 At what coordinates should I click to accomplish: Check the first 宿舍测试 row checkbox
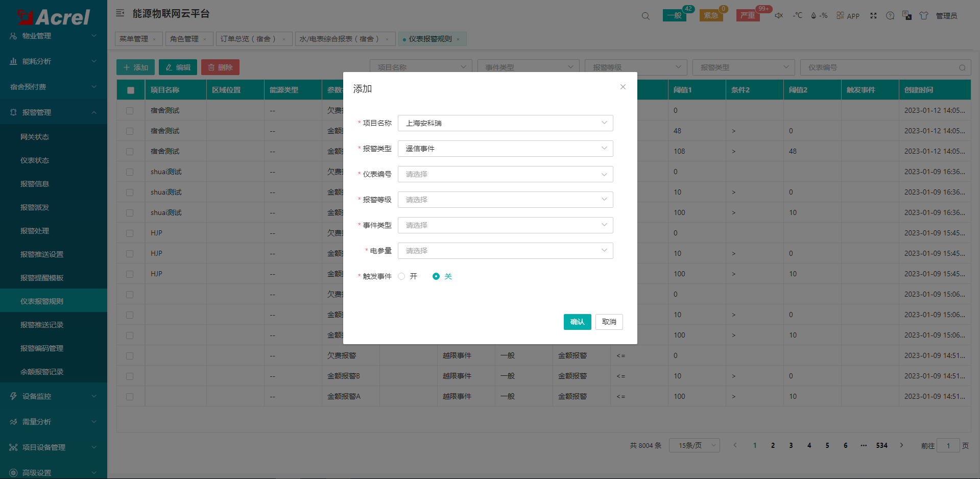[130, 111]
